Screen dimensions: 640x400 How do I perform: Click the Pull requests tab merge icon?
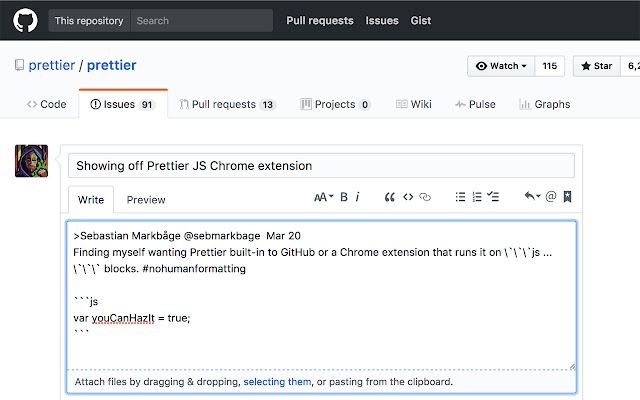coord(184,104)
